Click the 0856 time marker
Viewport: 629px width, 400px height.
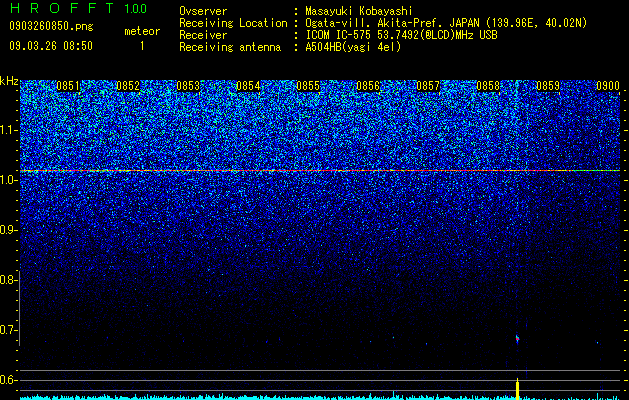(368, 86)
